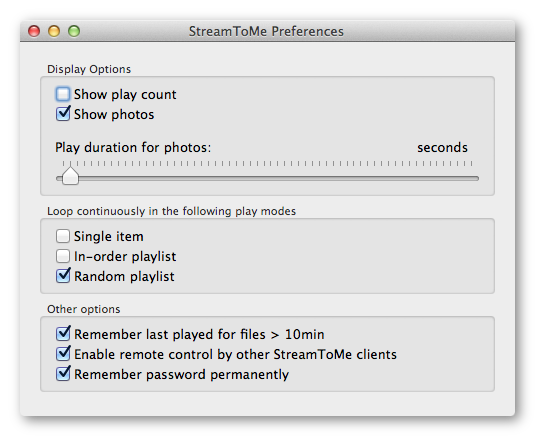Minimize the preferences window with the yellow button

pyautogui.click(x=54, y=31)
